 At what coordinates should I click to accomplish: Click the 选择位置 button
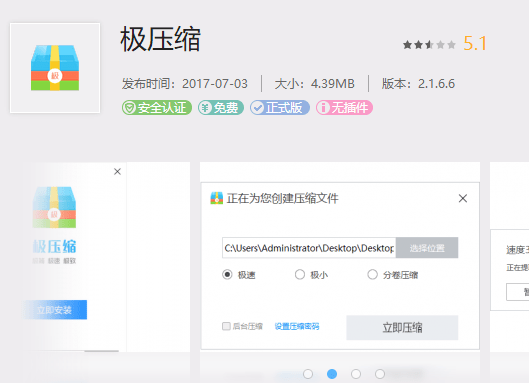click(x=427, y=248)
